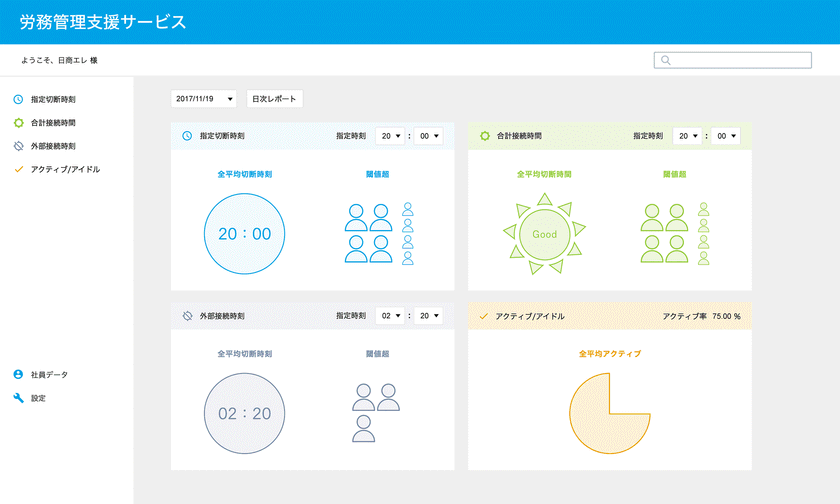Click the orange checkmark icon for アクティブ/アイドル in sidebar
Viewport: 840px width, 504px height.
[x=18, y=170]
